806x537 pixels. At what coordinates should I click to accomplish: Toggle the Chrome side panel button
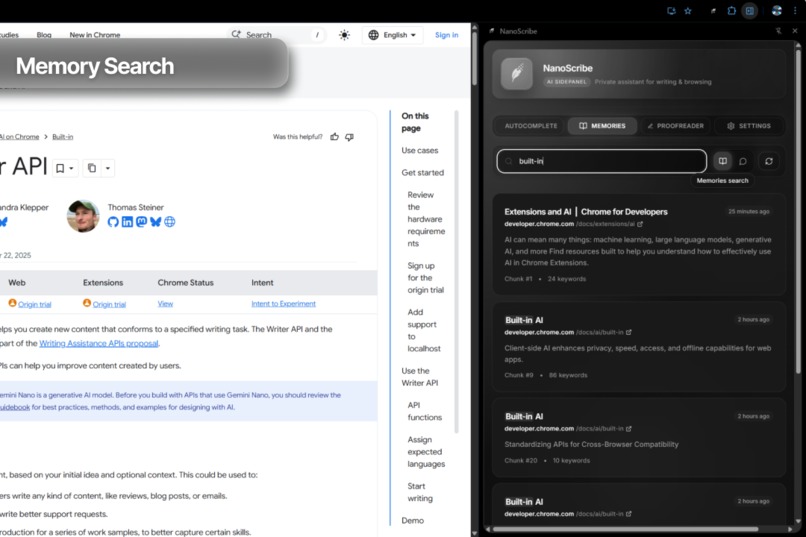pyautogui.click(x=750, y=11)
